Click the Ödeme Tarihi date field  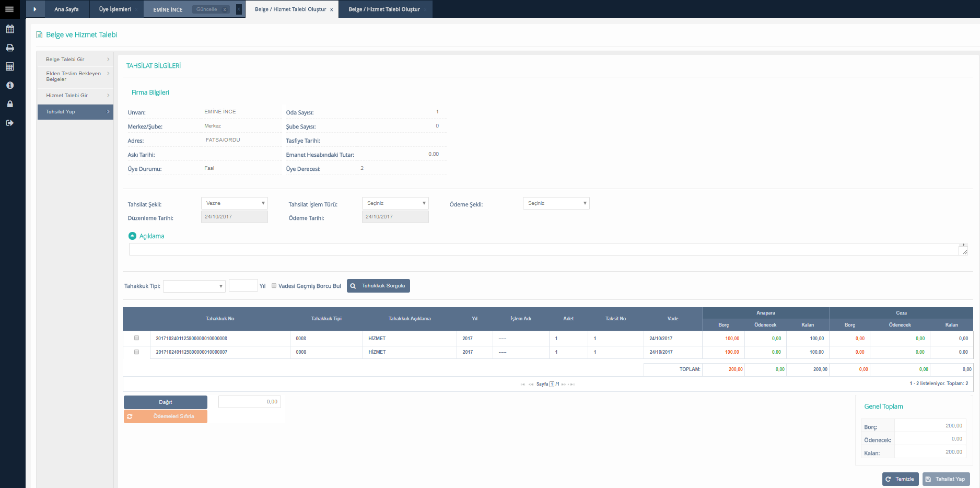(395, 217)
